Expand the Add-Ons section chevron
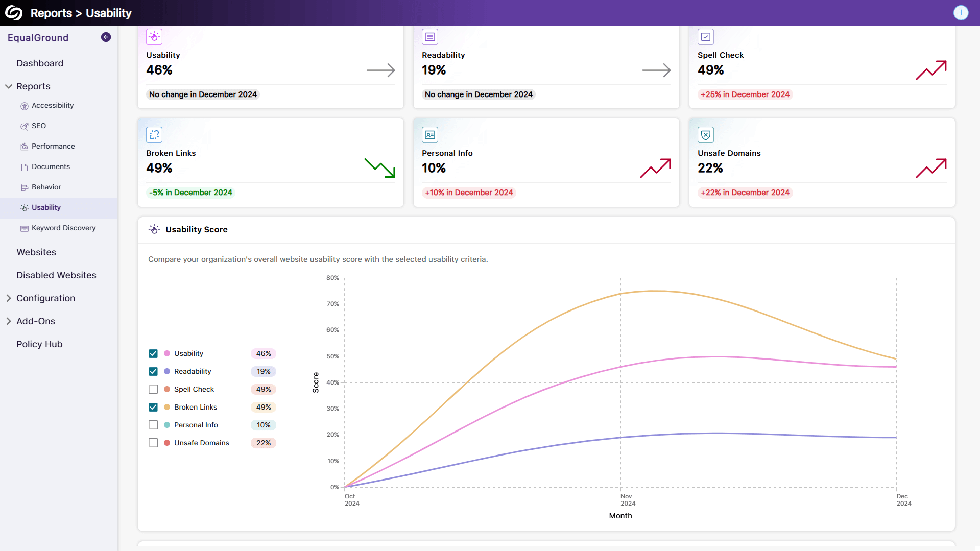Image resolution: width=980 pixels, height=551 pixels. coord(9,321)
